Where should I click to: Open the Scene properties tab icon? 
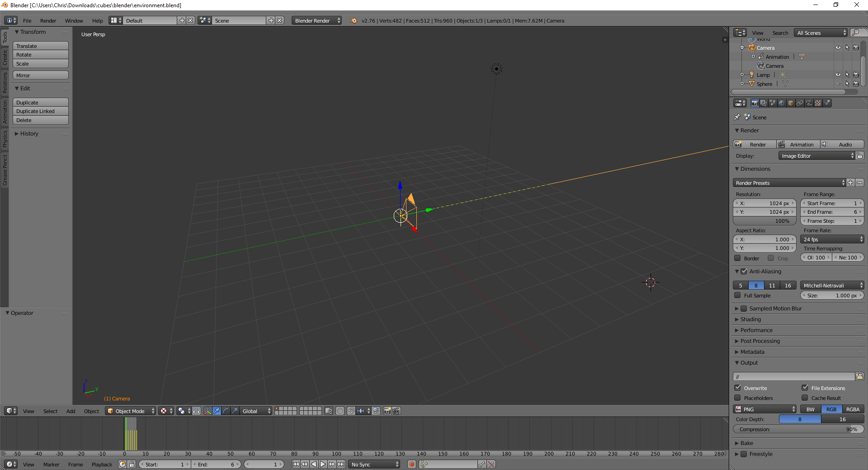[773, 103]
